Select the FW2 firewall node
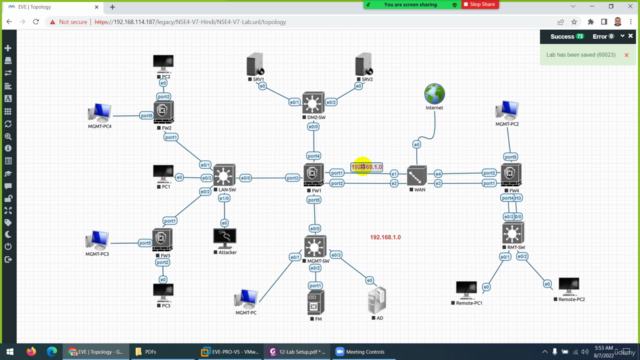 [x=164, y=112]
